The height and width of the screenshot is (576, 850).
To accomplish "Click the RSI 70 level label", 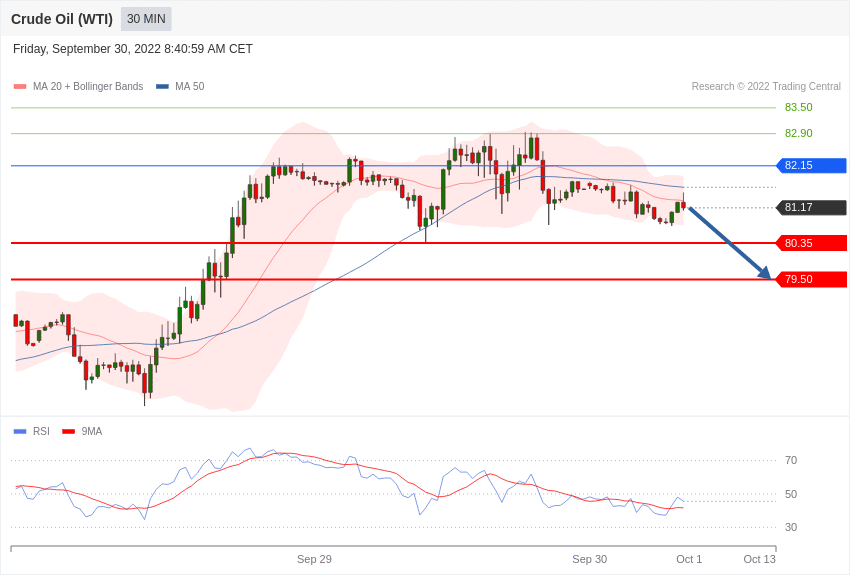I will pyautogui.click(x=791, y=461).
